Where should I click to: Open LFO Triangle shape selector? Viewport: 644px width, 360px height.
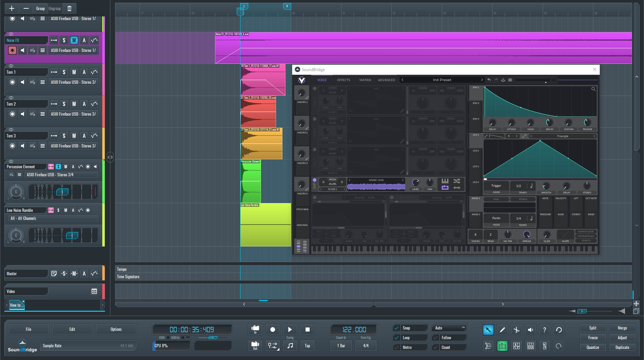(562, 136)
